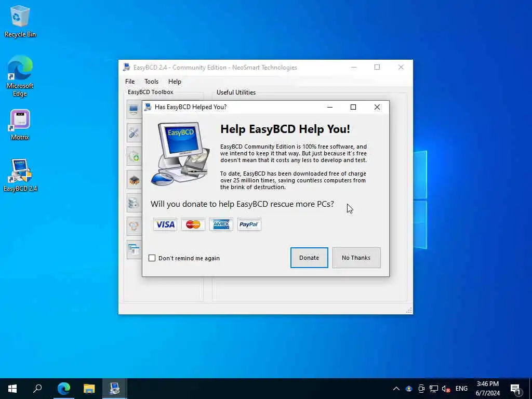The width and height of the screenshot is (532, 399).
Task: Click the chip advanced settings toolbox icon
Action: coord(134,179)
